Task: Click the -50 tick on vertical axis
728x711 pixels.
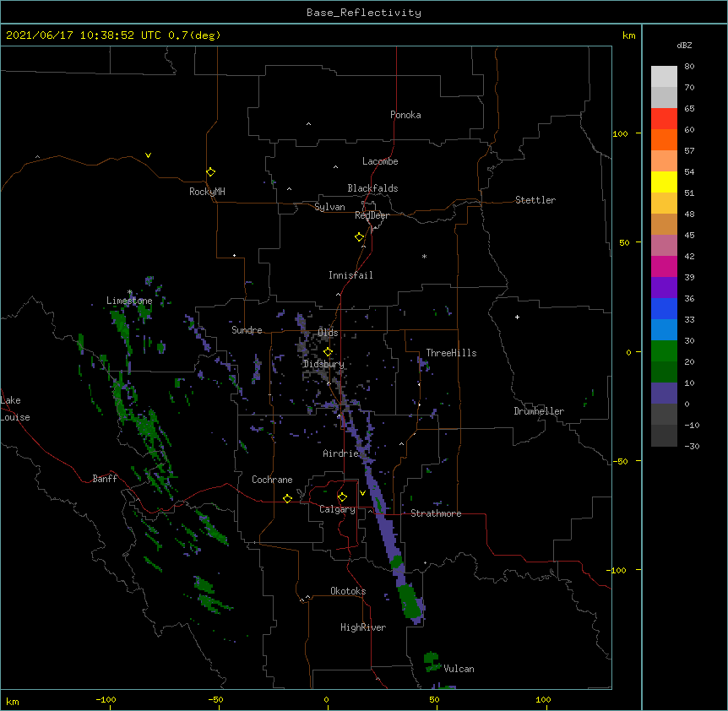Action: tap(620, 461)
